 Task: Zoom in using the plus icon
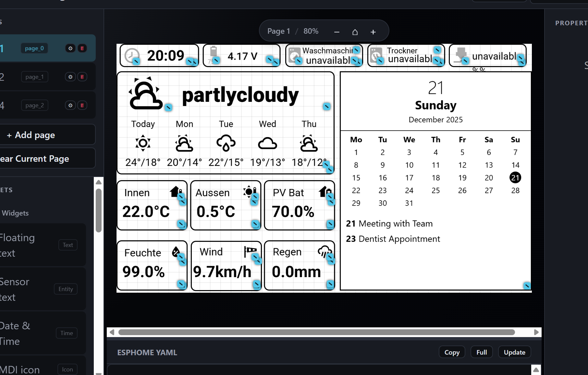point(373,32)
